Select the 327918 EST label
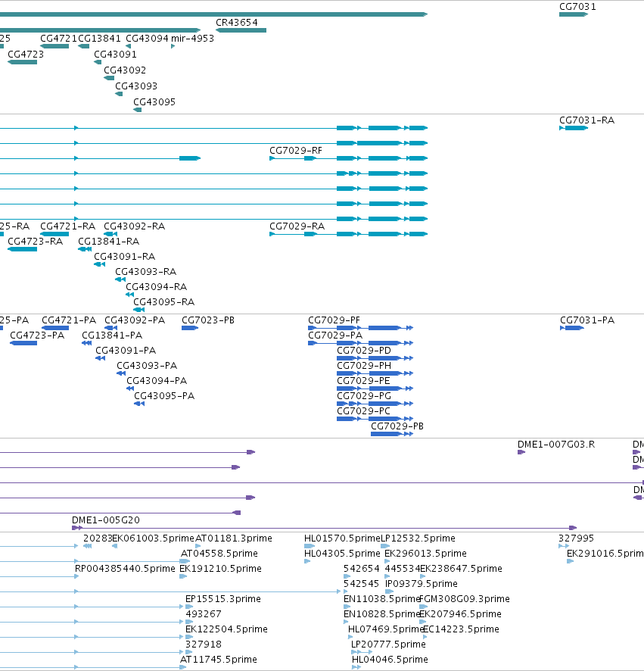 tap(204, 644)
